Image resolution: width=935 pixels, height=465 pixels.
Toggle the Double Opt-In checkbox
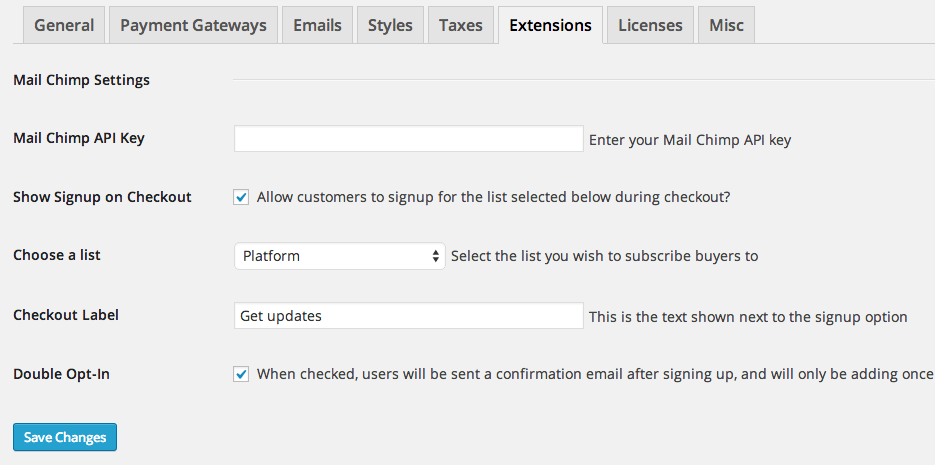pyautogui.click(x=241, y=374)
